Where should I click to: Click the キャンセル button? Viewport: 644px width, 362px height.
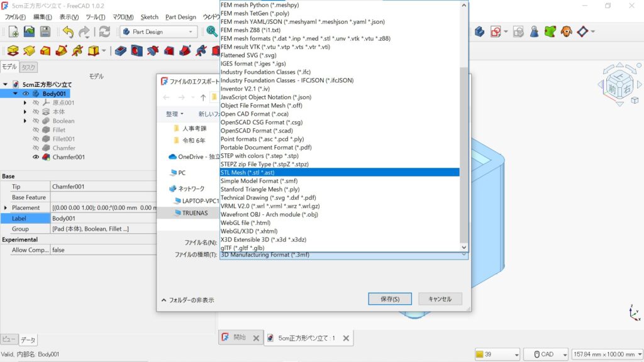(x=440, y=299)
